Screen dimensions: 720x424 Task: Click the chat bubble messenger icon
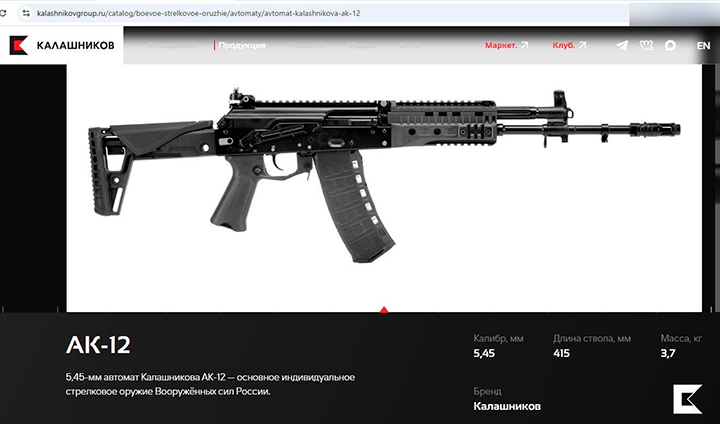670,45
